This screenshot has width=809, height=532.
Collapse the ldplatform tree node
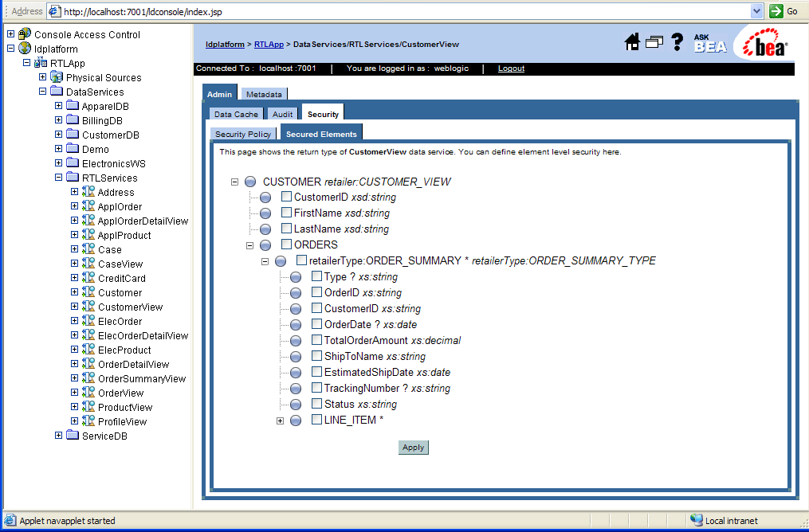[x=11, y=49]
